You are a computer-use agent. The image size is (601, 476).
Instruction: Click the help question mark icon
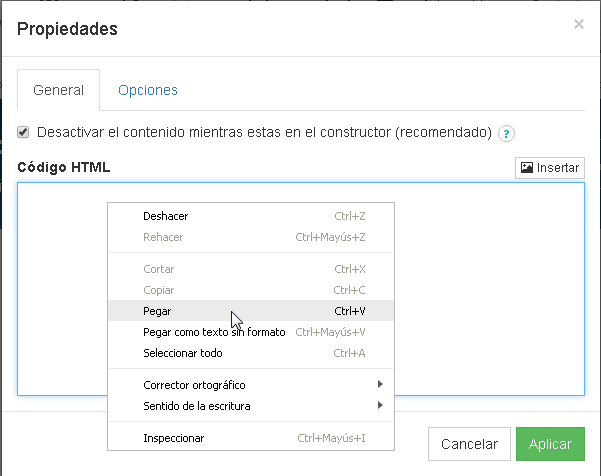tap(506, 133)
